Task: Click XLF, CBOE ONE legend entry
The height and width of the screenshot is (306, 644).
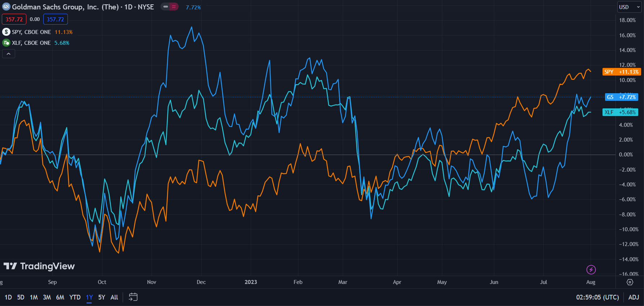Action: (31, 43)
